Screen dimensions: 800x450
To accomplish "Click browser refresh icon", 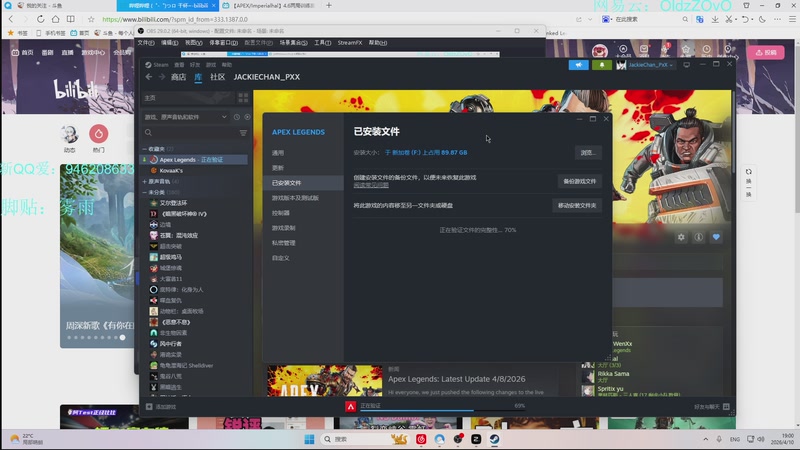I will [x=40, y=19].
